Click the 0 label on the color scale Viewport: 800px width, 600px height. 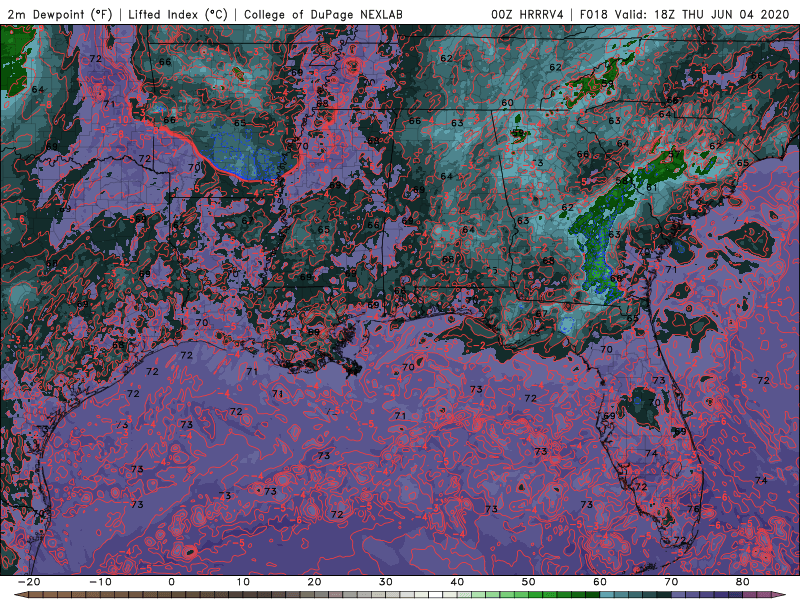click(171, 582)
